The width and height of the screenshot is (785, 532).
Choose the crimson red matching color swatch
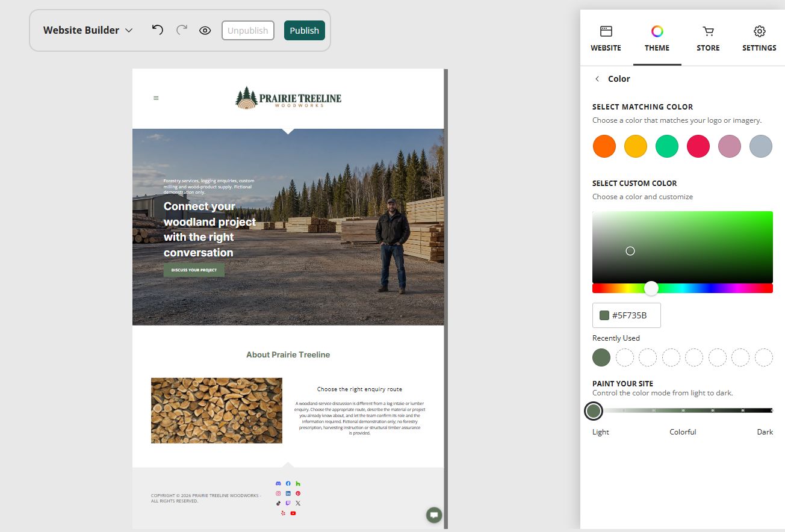(698, 146)
